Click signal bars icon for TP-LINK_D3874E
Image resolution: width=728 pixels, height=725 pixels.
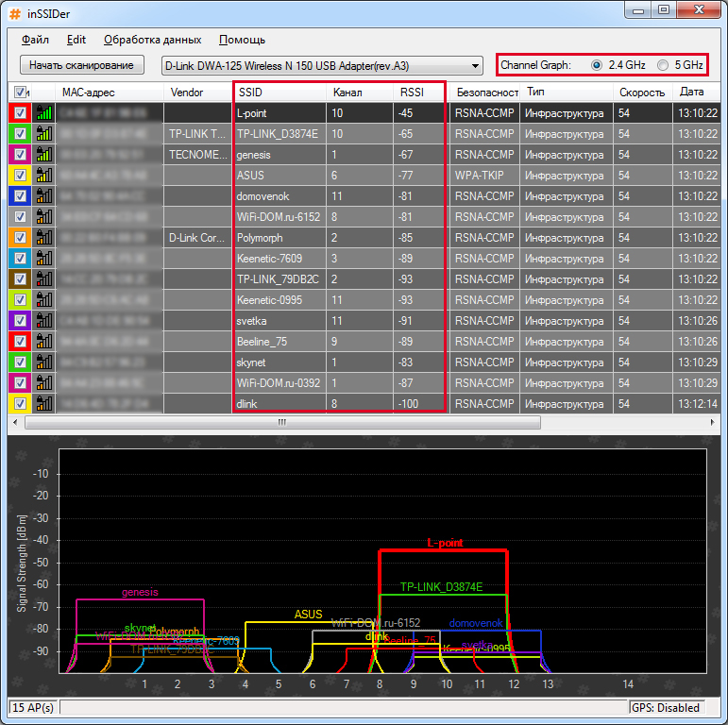point(44,134)
